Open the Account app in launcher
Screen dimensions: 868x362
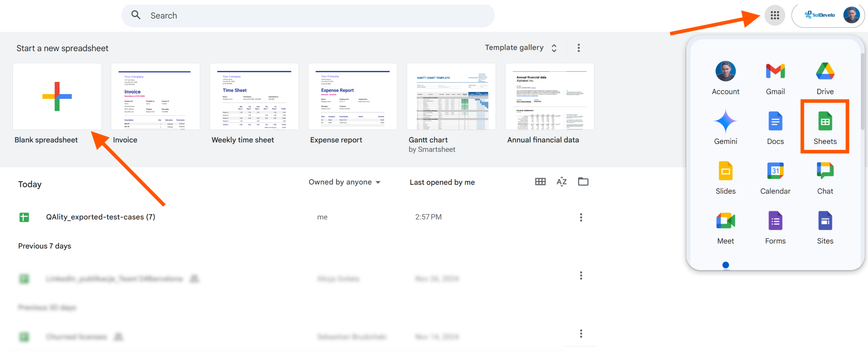pyautogui.click(x=725, y=78)
